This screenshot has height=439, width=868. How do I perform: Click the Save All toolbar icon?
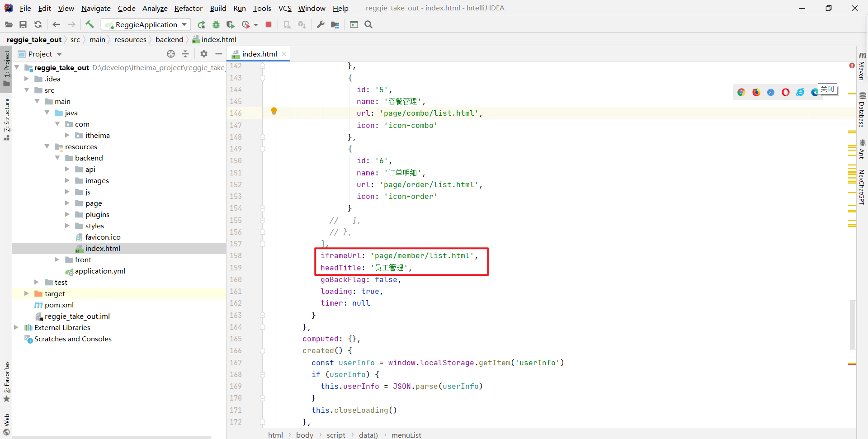[23, 24]
